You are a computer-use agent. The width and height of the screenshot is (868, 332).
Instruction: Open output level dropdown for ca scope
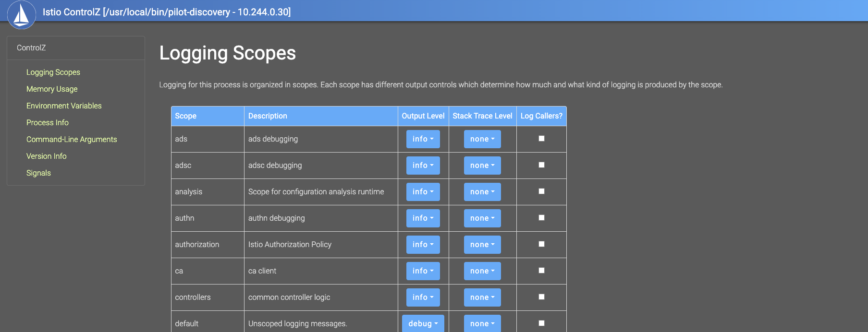[423, 271]
